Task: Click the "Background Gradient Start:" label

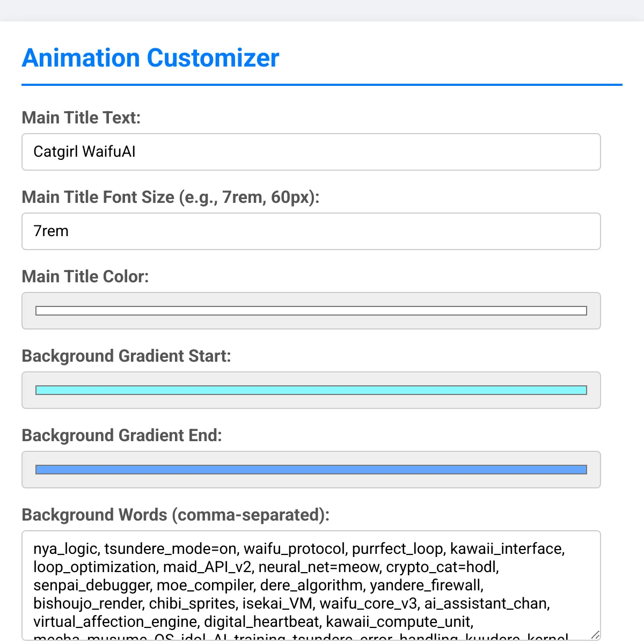Action: (126, 356)
